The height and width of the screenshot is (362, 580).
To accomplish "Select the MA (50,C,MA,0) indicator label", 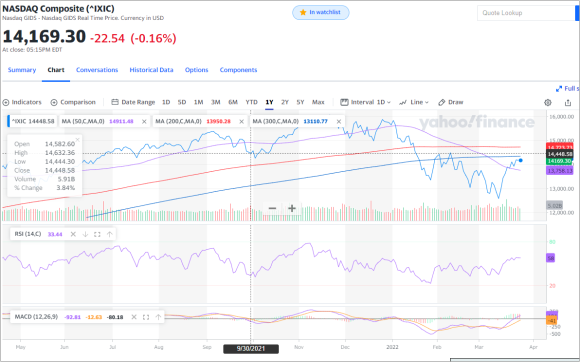I will [83, 121].
